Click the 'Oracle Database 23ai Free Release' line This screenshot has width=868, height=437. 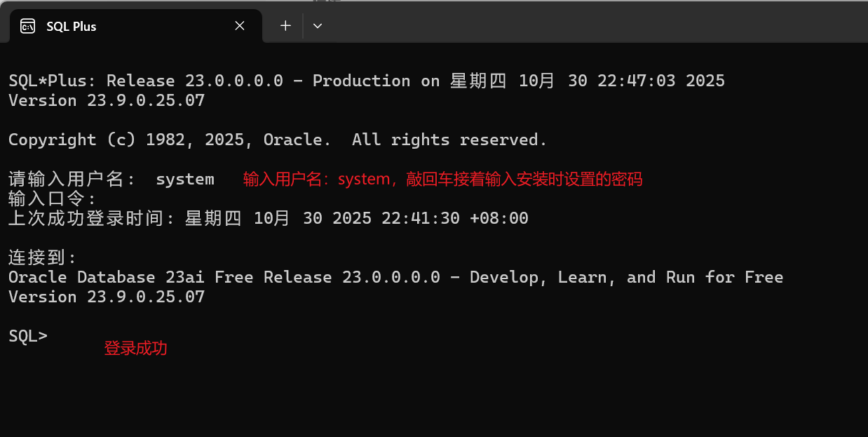point(395,277)
